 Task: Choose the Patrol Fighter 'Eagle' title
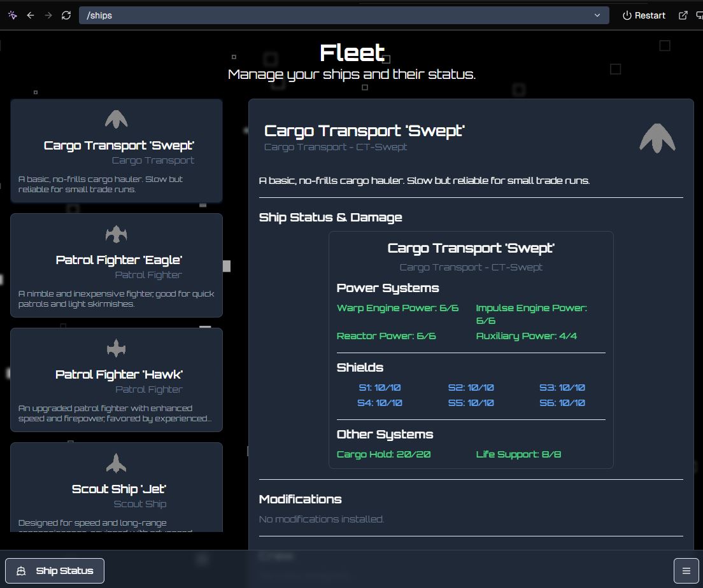point(119,260)
